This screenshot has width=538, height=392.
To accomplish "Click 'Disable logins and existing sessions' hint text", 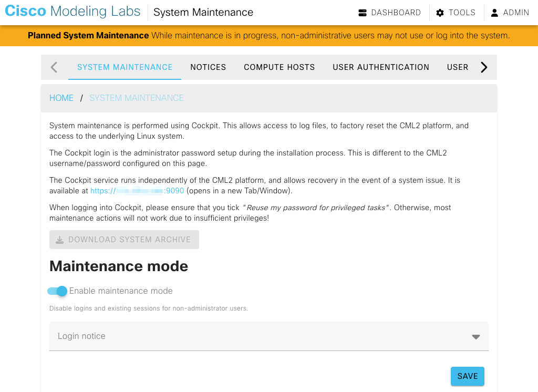I will tap(149, 308).
